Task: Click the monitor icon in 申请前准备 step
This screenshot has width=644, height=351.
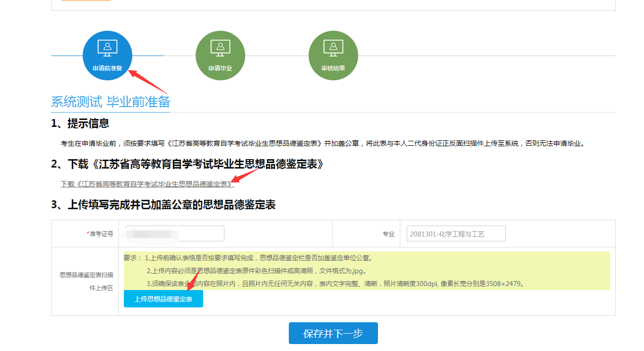Action: (107, 47)
